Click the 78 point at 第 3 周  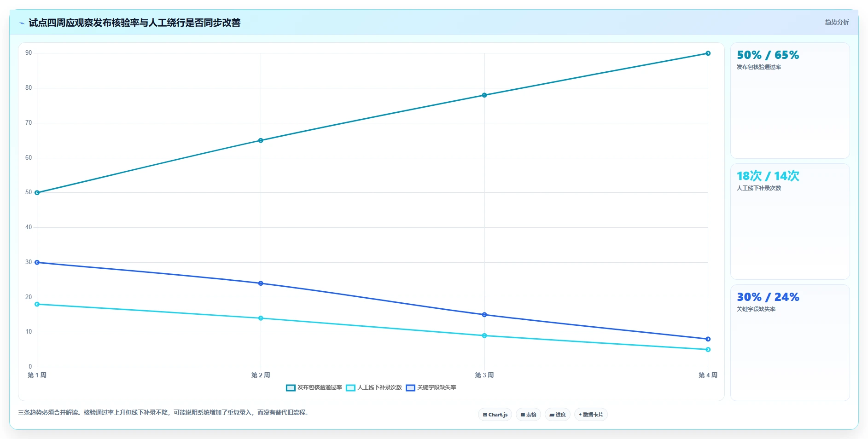(484, 95)
